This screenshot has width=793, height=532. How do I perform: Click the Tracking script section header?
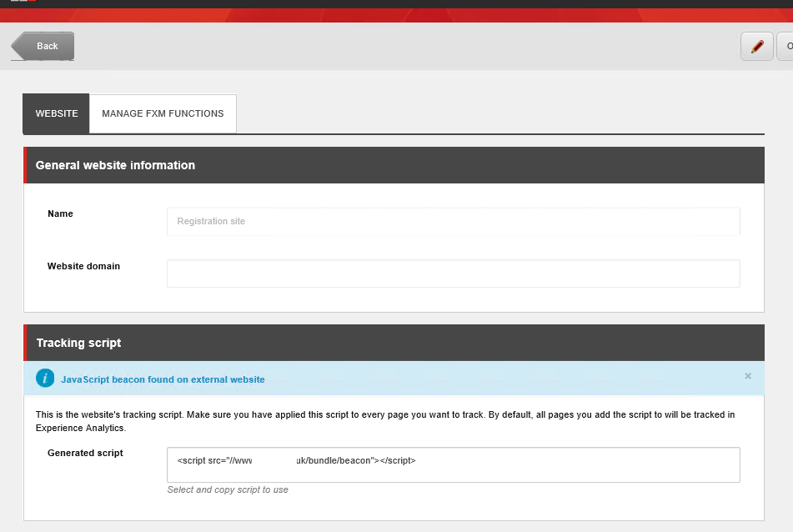(x=394, y=343)
